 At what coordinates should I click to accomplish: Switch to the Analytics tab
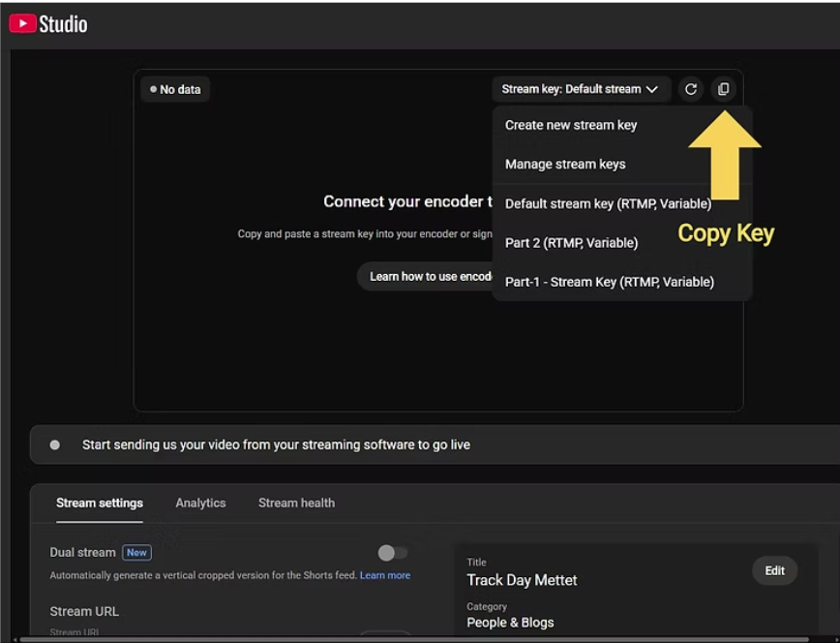pyautogui.click(x=200, y=504)
